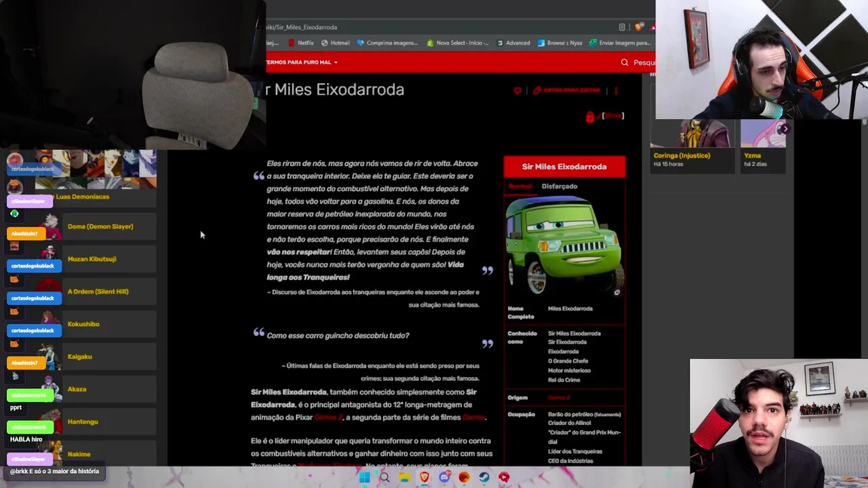
Task: Click the Pesquisar search text
Action: [x=644, y=62]
